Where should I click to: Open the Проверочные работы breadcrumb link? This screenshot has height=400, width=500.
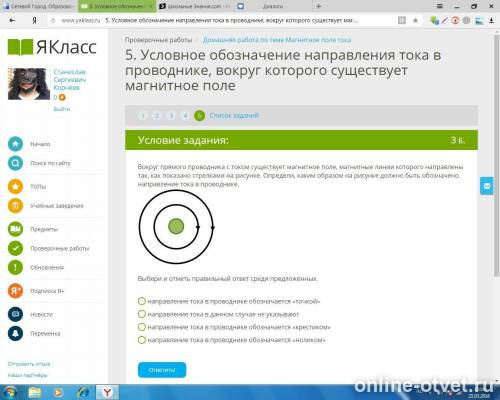pyautogui.click(x=158, y=40)
